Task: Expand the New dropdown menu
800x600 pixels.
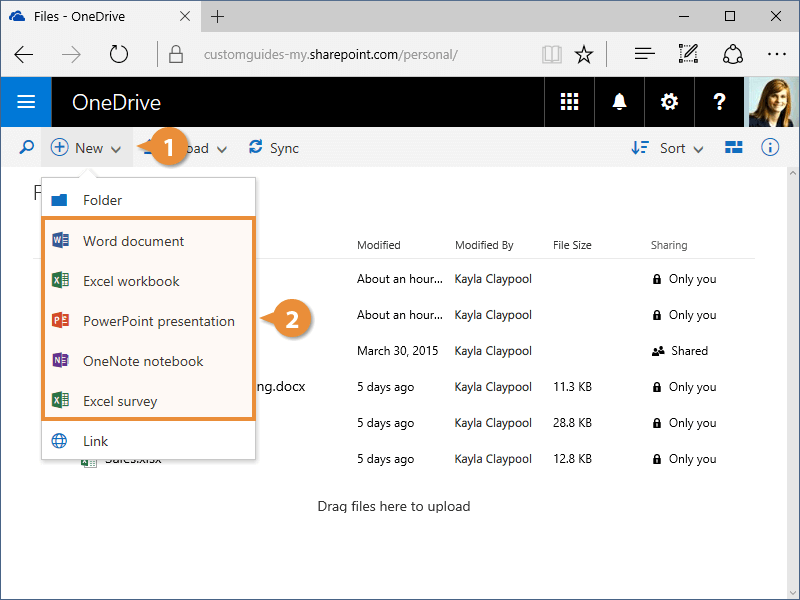Action: [x=86, y=148]
